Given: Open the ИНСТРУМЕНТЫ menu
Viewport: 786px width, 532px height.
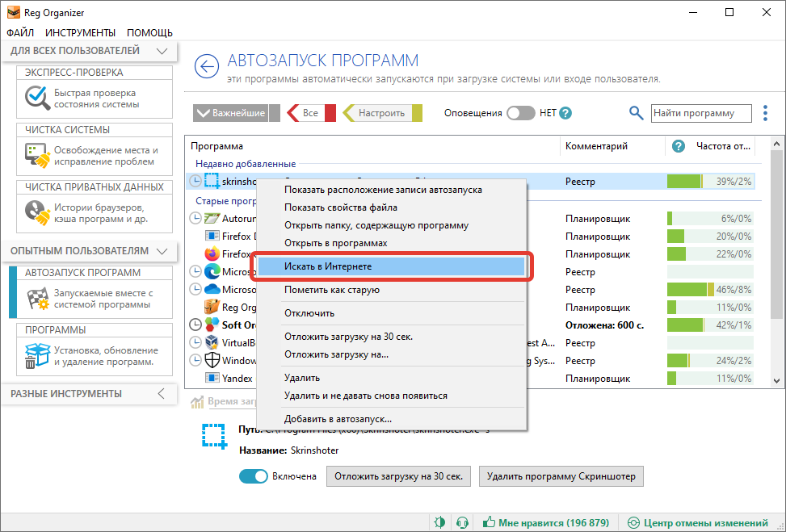Looking at the screenshot, I should [80, 33].
